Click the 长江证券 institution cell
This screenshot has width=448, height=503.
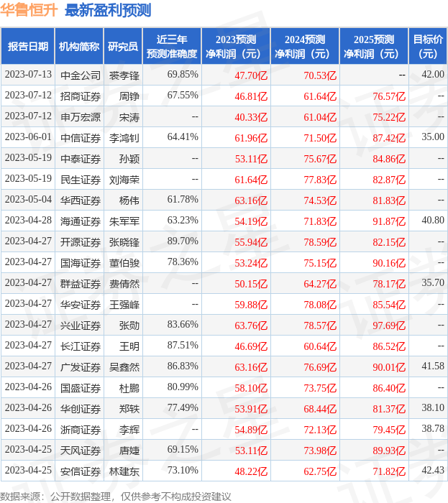[81, 346]
